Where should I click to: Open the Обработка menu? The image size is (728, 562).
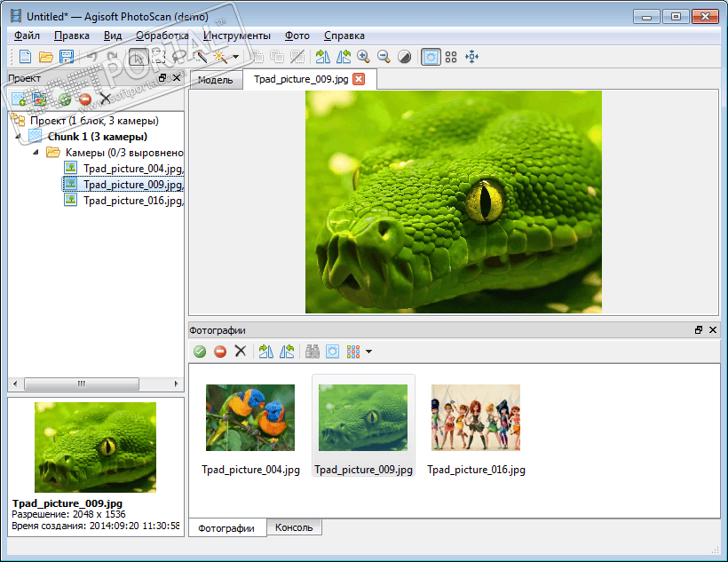pyautogui.click(x=162, y=36)
